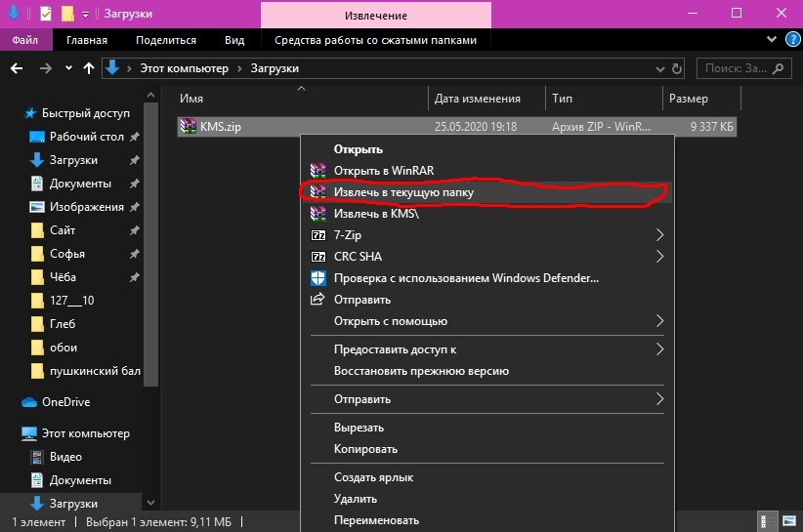803x532 pixels.
Task: Open the Файл menu tab
Action: coord(25,40)
